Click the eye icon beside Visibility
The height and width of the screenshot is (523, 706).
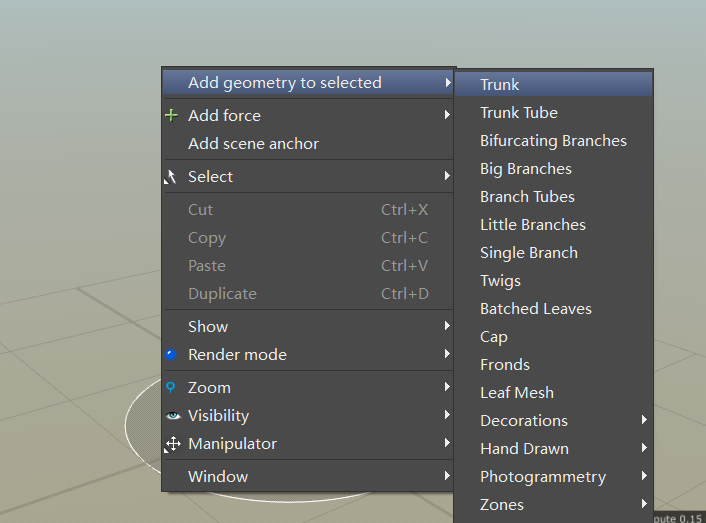(173, 416)
